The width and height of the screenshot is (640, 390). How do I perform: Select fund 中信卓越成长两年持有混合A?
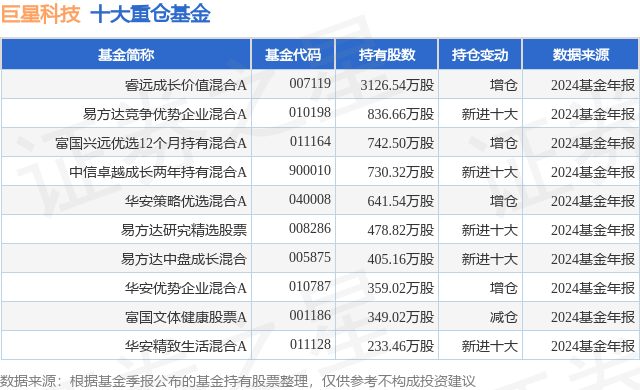(x=158, y=172)
